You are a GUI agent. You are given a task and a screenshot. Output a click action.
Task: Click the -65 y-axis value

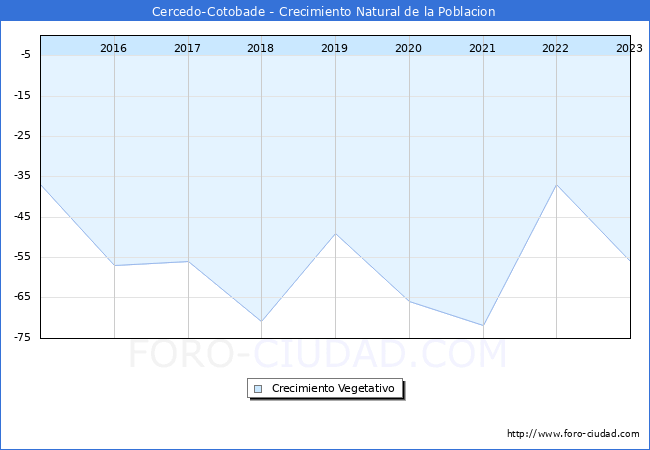point(22,297)
